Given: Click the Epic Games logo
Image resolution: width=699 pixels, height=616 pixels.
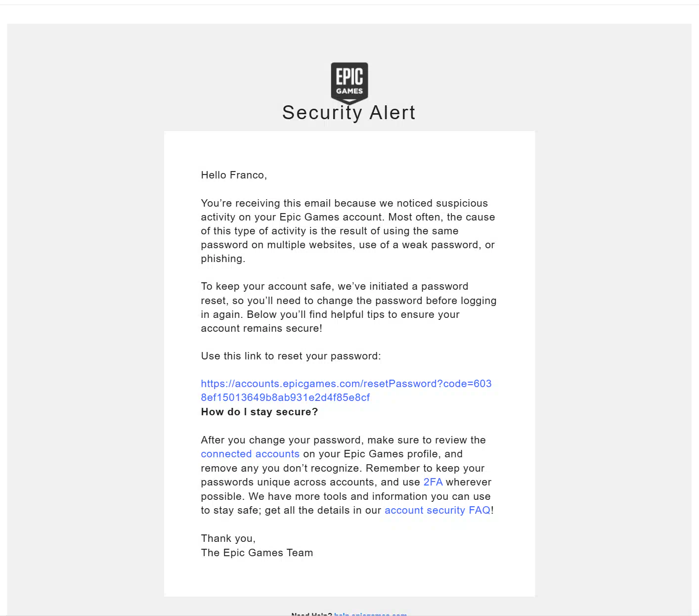Looking at the screenshot, I should [349, 83].
